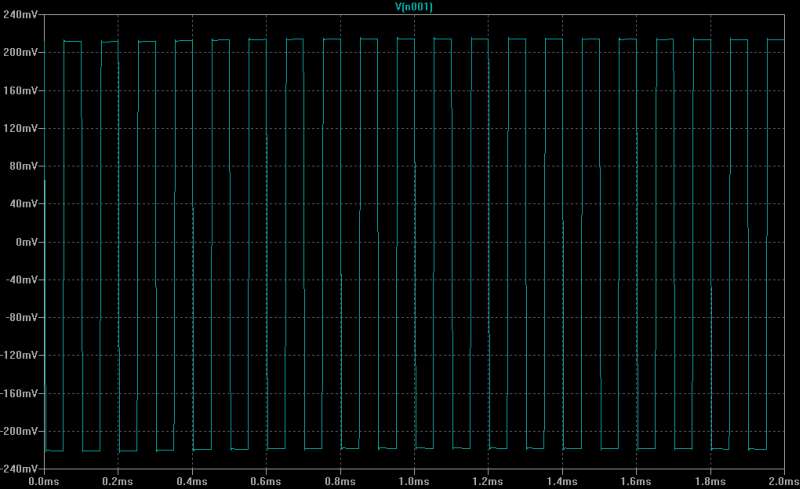Click the 0.8ms time axis label
800x489 pixels.
tap(340, 481)
